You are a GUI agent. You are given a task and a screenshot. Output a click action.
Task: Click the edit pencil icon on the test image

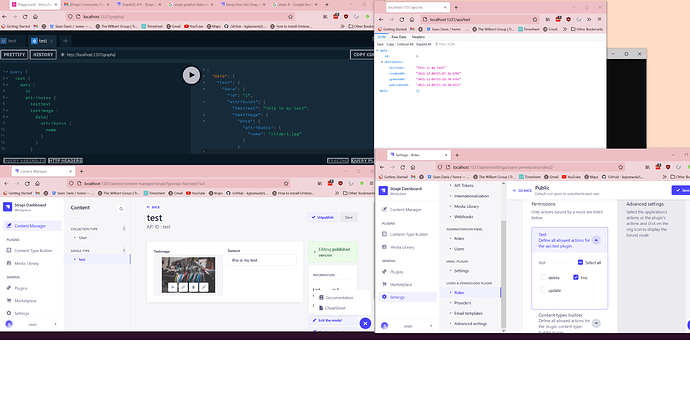point(203,287)
